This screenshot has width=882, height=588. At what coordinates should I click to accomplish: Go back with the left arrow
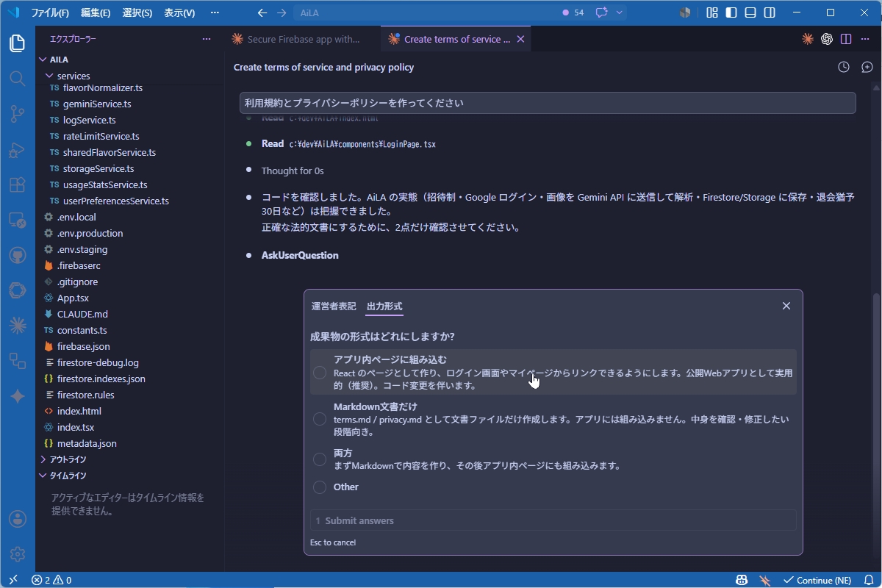pyautogui.click(x=262, y=12)
